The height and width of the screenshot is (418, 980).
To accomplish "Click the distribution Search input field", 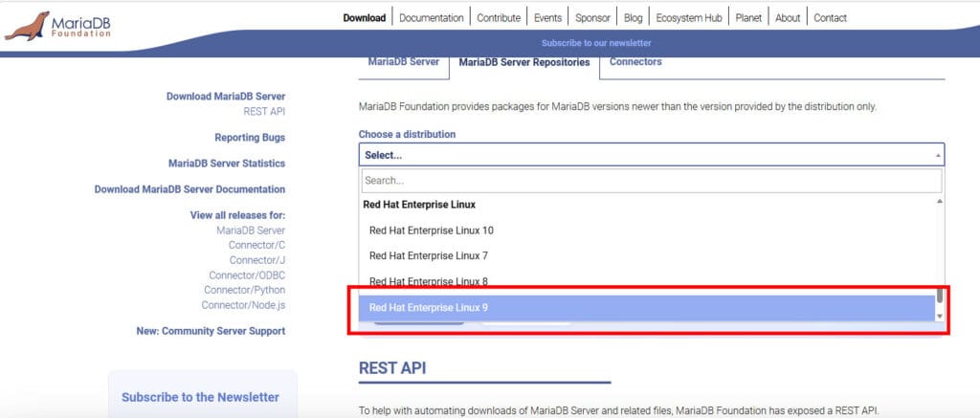I will tap(651, 181).
